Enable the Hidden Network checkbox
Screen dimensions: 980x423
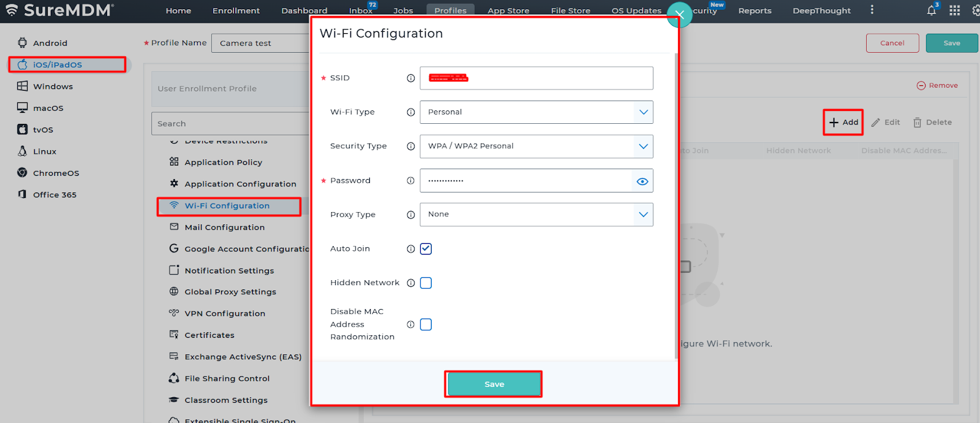(426, 283)
